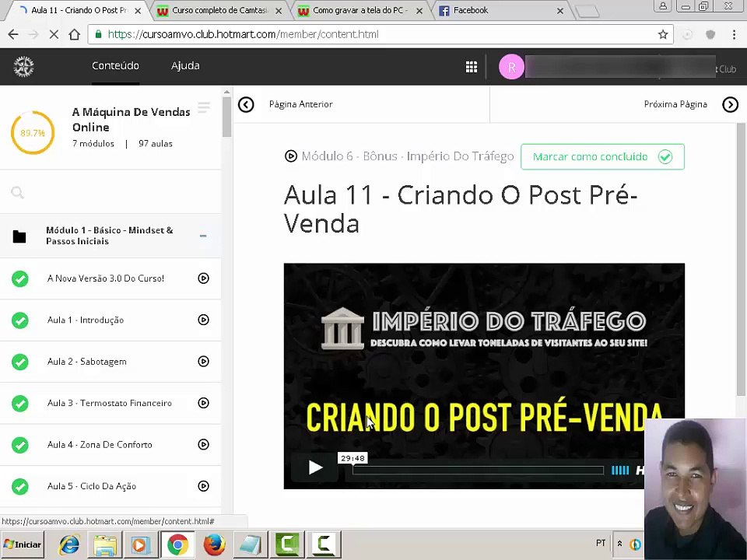Viewport: 747px width, 560px height.
Task: Switch to Curso completo de Camtasia tab
Action: 219,10
